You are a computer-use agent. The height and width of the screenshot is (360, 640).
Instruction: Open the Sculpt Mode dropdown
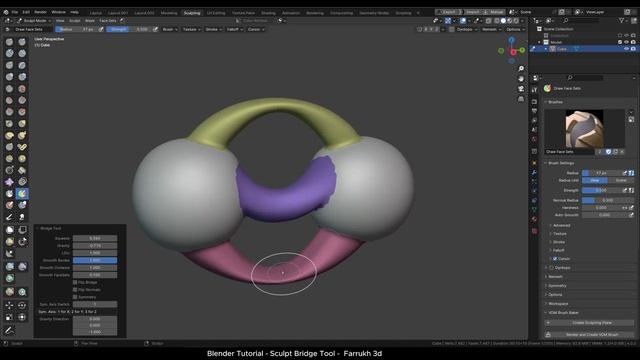tap(34, 20)
